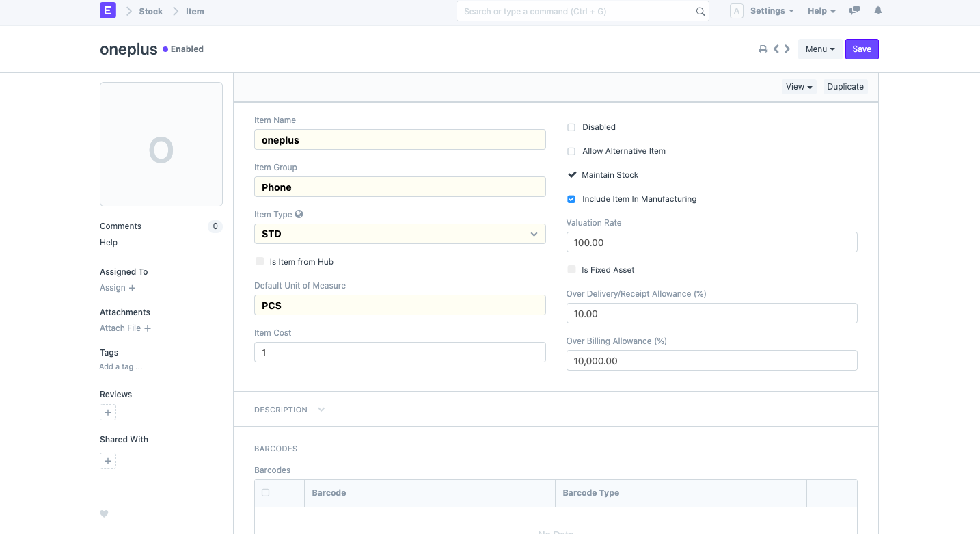
Task: Click the Save button
Action: pyautogui.click(x=862, y=49)
